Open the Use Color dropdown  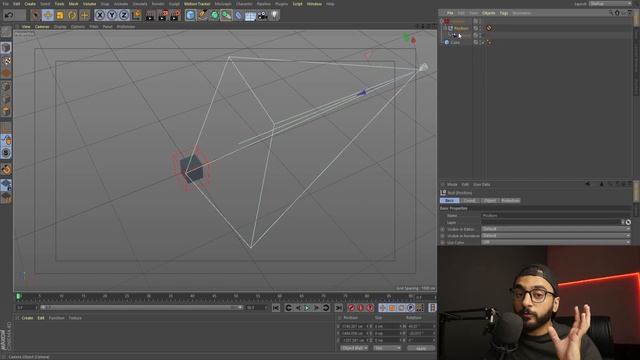(x=556, y=242)
